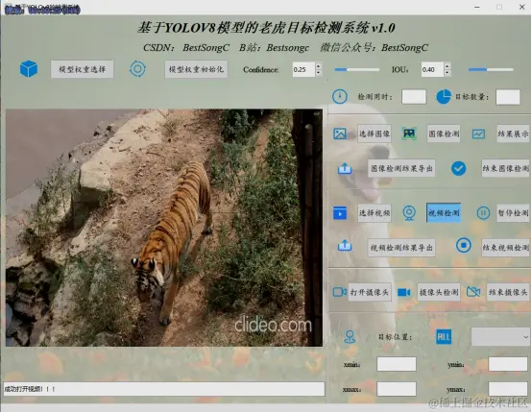Click the 模型权重选择 button

(x=83, y=69)
